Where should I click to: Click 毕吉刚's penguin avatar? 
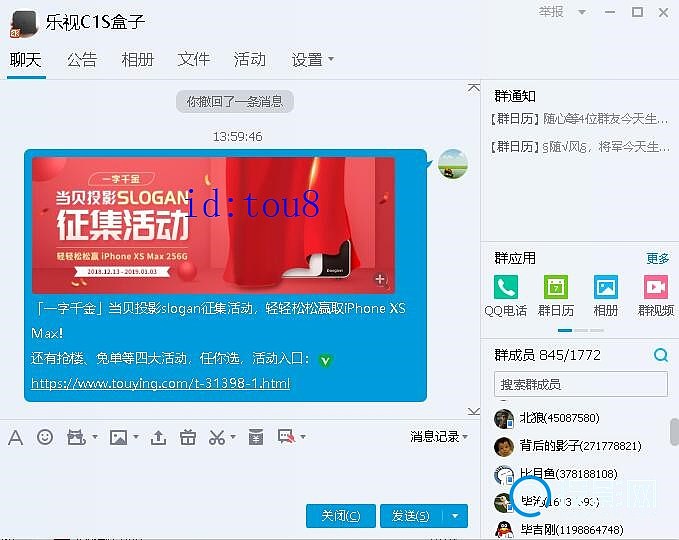[x=504, y=530]
